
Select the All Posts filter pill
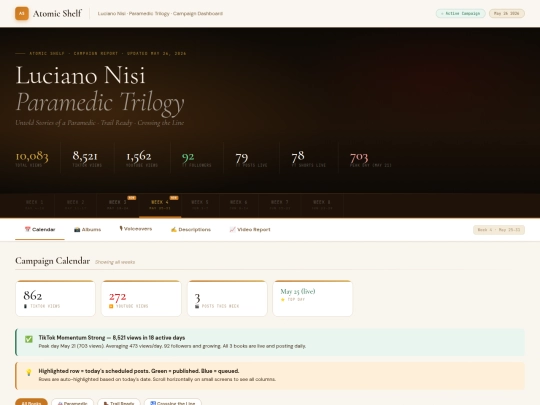[x=31, y=403]
